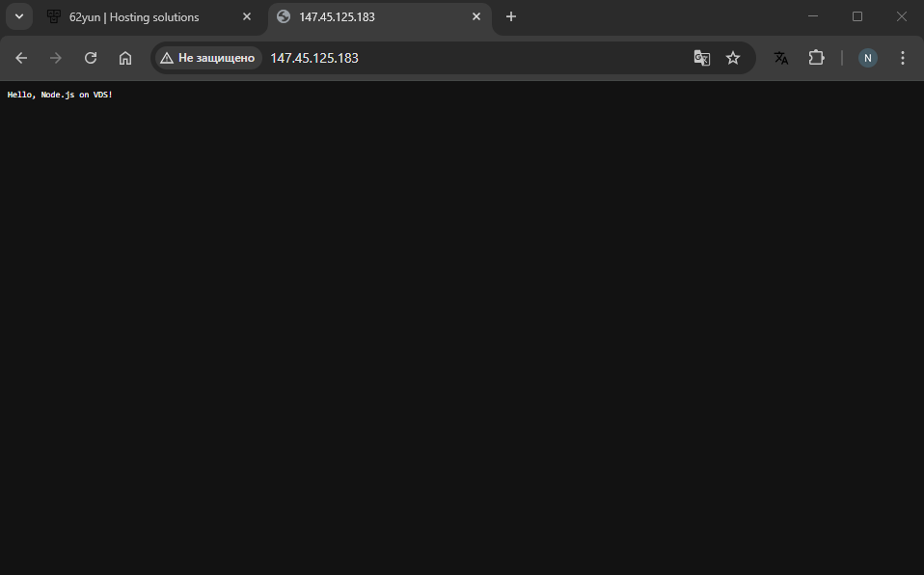Close the 62yun hosting tab
The image size is (924, 575).
pos(247,16)
